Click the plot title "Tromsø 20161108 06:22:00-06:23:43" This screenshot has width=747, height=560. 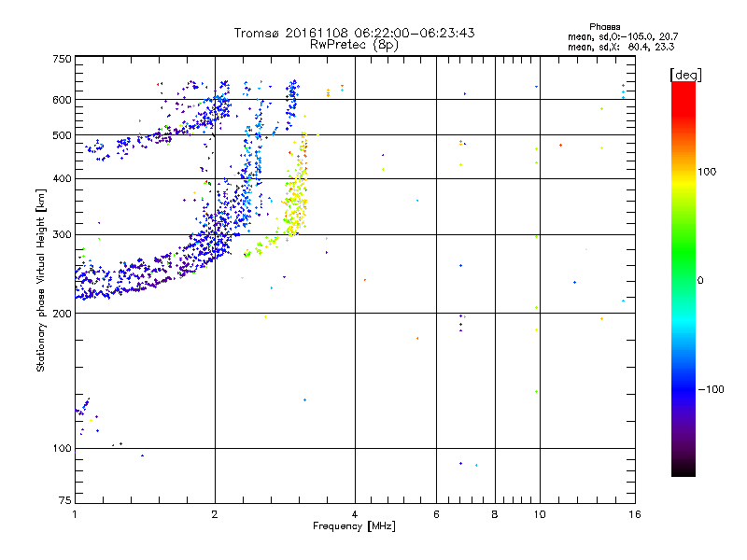(x=354, y=33)
